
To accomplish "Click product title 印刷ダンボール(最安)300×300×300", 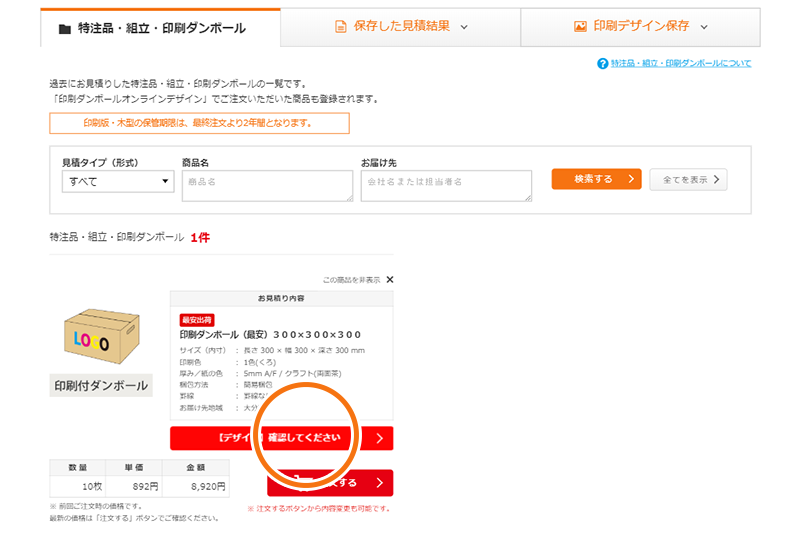I will 270,335.
